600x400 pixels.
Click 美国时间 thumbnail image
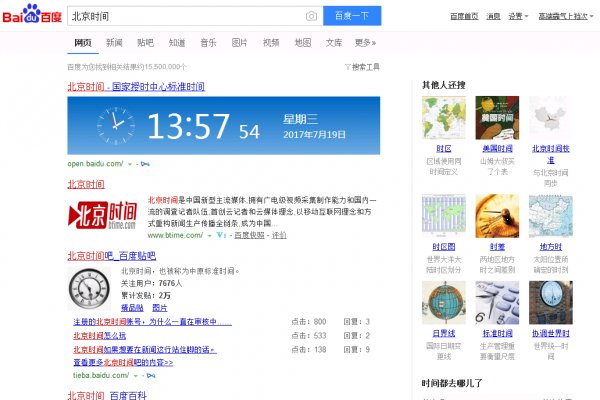497,118
